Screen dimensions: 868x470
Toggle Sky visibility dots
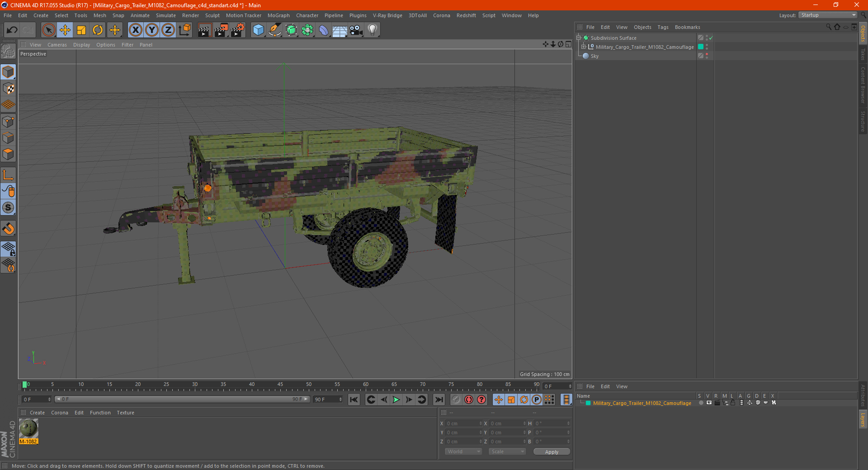(707, 56)
